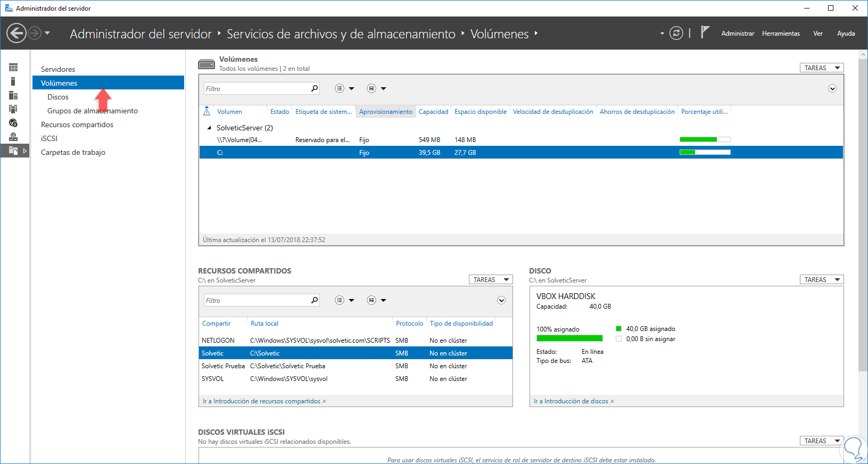The width and height of the screenshot is (868, 464).
Task: Sort by Espacio disponible column header
Action: (x=481, y=112)
